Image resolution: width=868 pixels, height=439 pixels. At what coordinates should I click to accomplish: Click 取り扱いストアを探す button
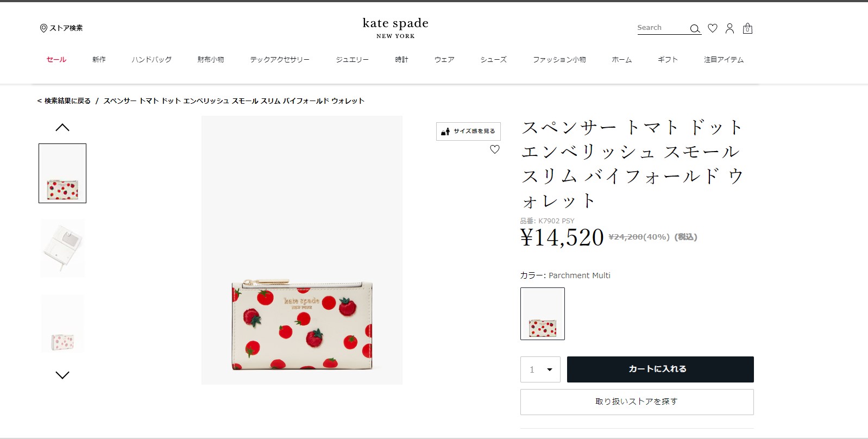tap(637, 402)
